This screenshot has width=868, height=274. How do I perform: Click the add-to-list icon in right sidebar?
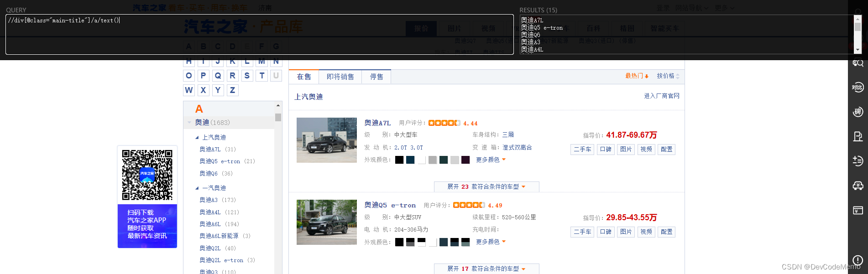(858, 160)
